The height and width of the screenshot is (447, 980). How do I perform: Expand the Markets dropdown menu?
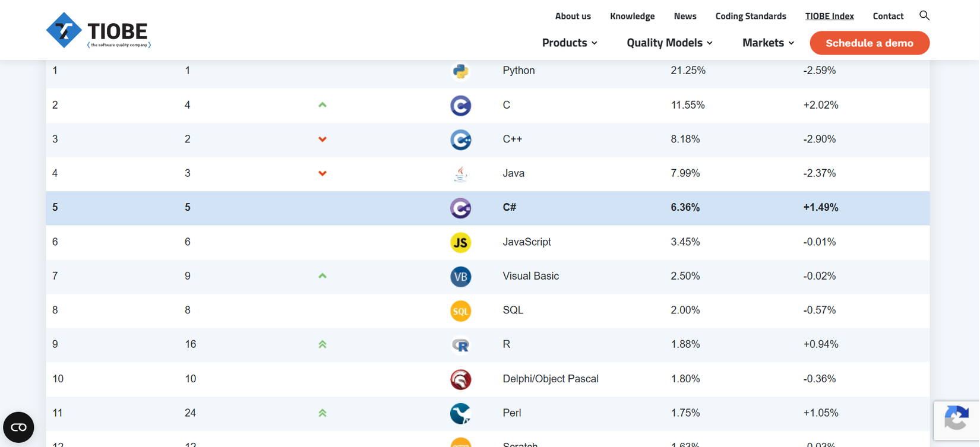[x=768, y=43]
